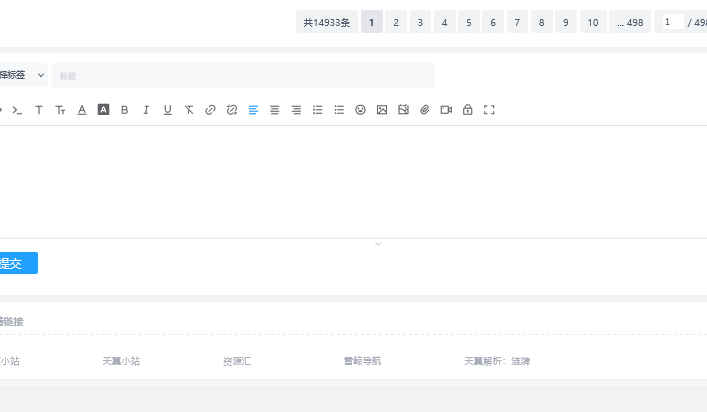Focus the 标题 title input field

coord(243,76)
